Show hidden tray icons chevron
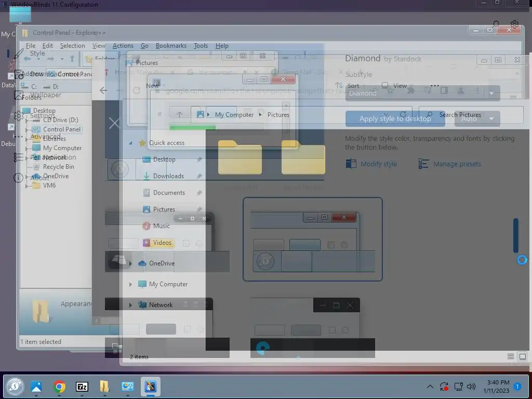The height and width of the screenshot is (399, 532). click(430, 387)
